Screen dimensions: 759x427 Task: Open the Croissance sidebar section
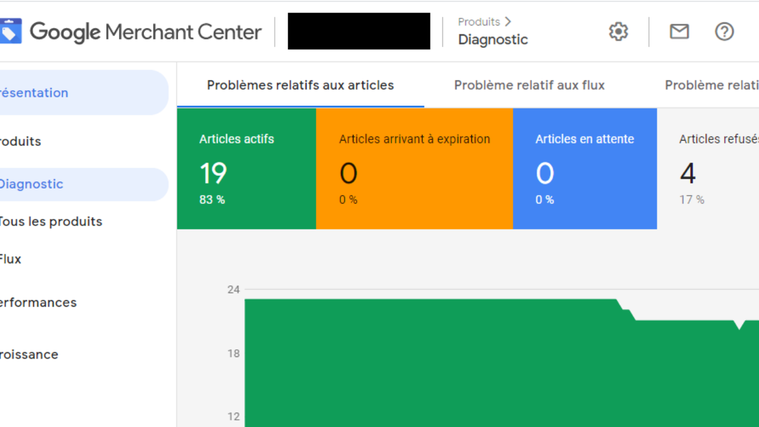(x=29, y=354)
